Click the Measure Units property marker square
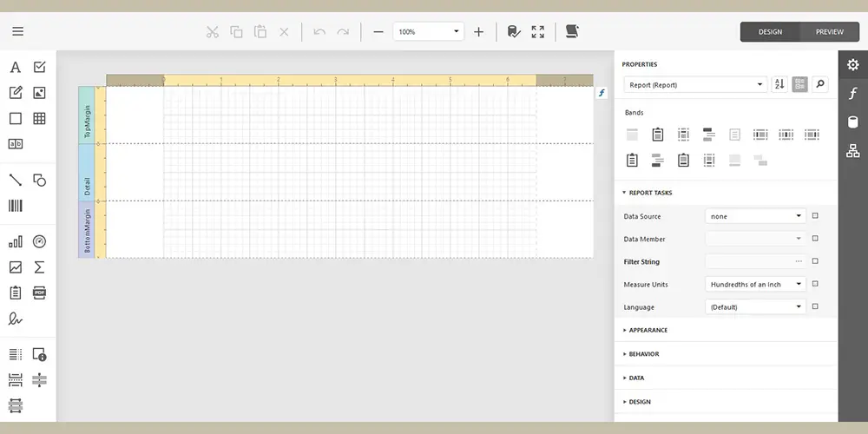 pyautogui.click(x=815, y=284)
